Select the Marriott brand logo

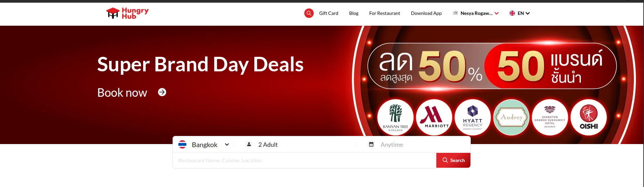point(434,117)
